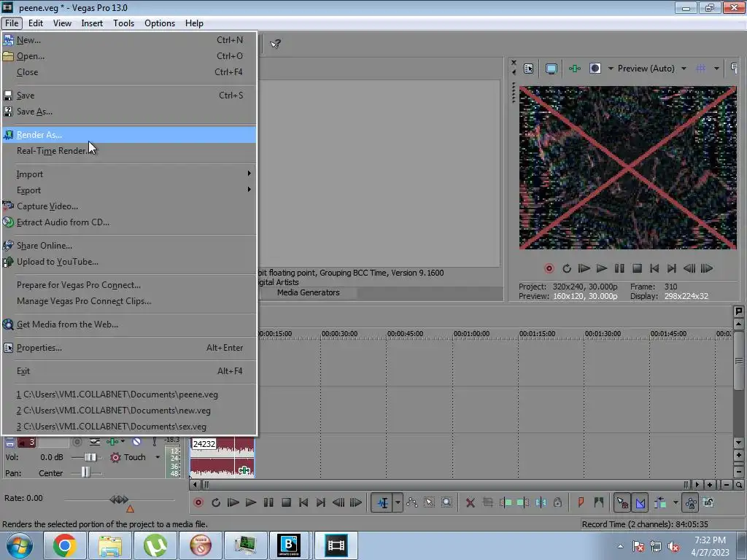The height and width of the screenshot is (560, 747).
Task: Expand the Export submenu
Action: (x=129, y=190)
